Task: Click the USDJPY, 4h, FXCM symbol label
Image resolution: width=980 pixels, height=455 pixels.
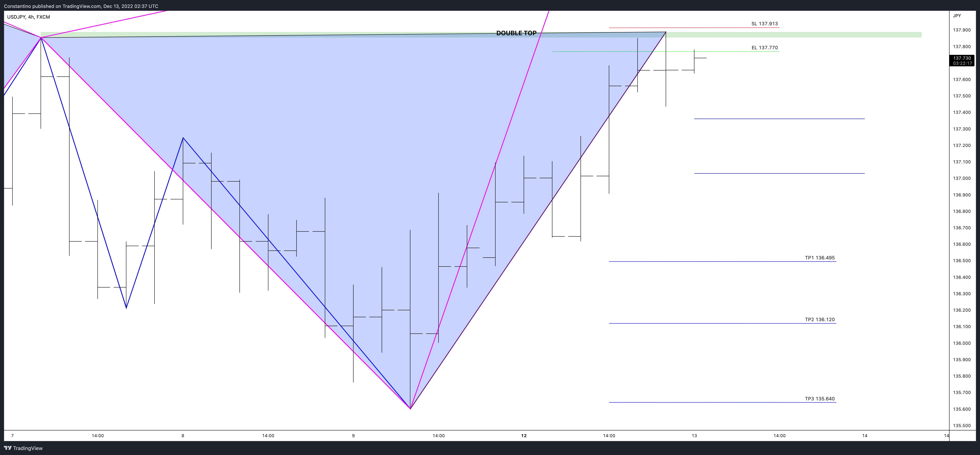Action: click(29, 17)
